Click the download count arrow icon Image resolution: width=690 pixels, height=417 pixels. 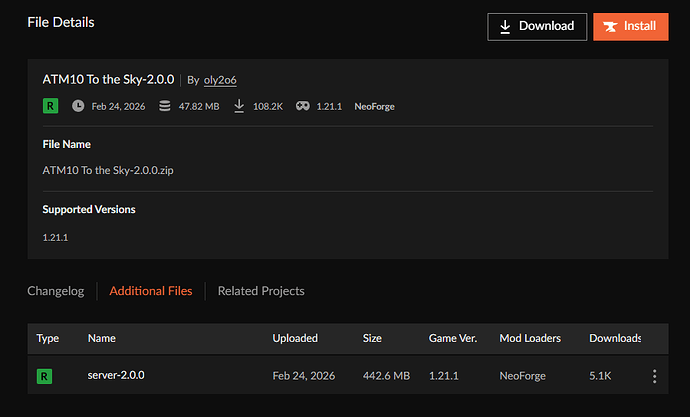(x=239, y=106)
